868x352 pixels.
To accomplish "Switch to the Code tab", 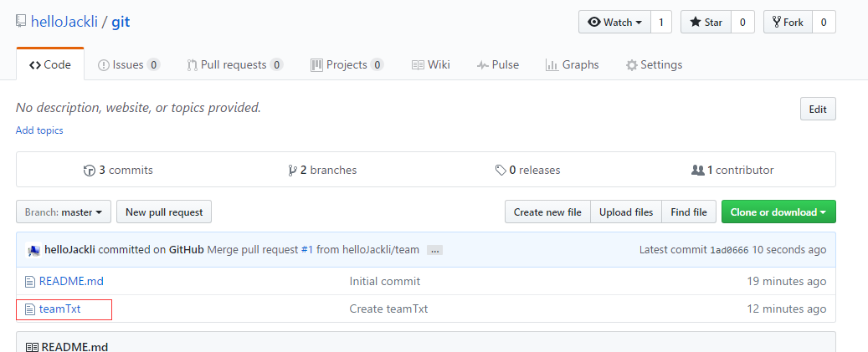I will tap(50, 64).
